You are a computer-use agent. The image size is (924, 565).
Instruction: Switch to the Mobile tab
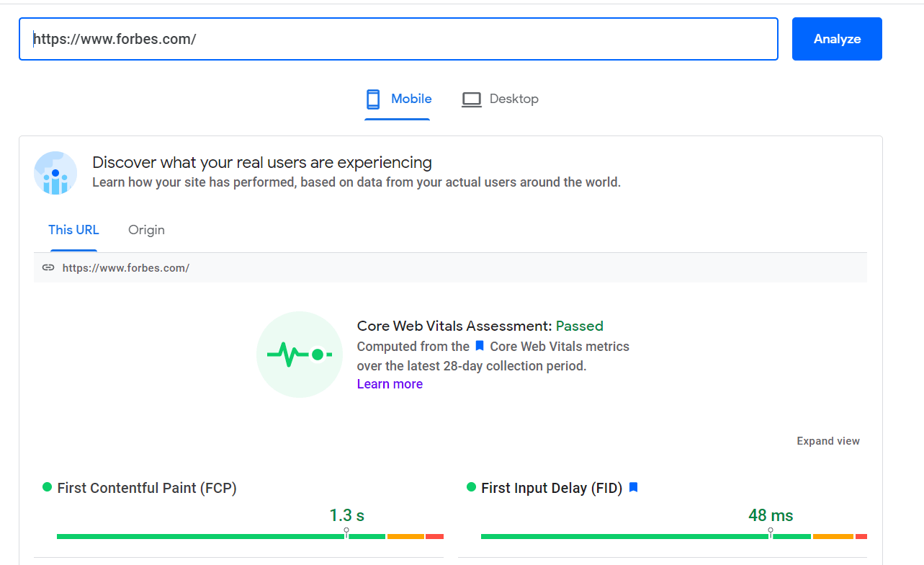[x=398, y=99]
